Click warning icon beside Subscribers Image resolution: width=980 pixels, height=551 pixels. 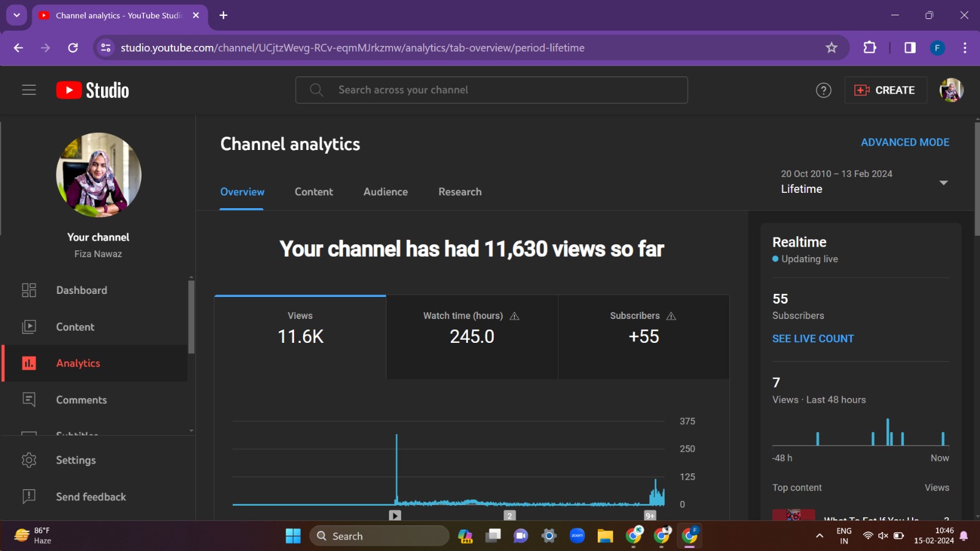(671, 316)
